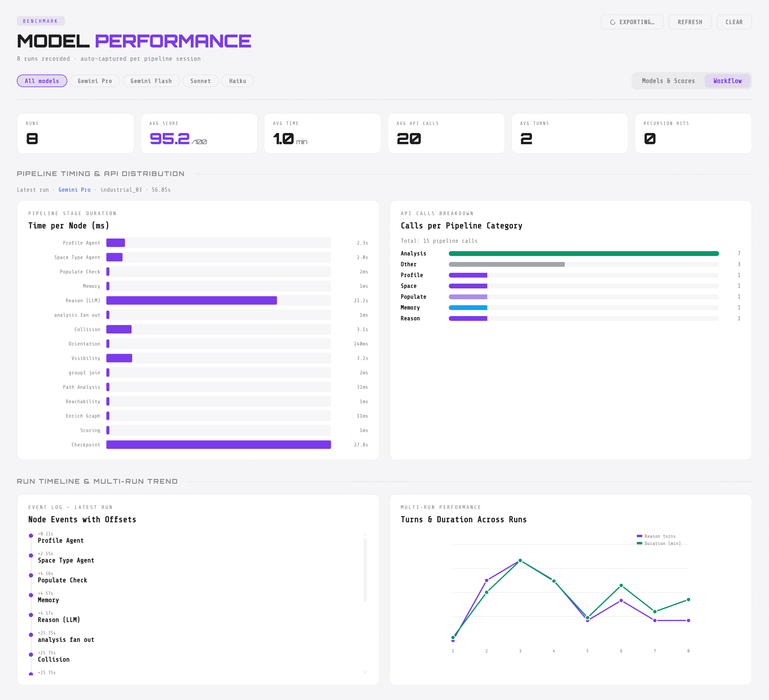Click the run 3 peak chart point

(x=520, y=560)
